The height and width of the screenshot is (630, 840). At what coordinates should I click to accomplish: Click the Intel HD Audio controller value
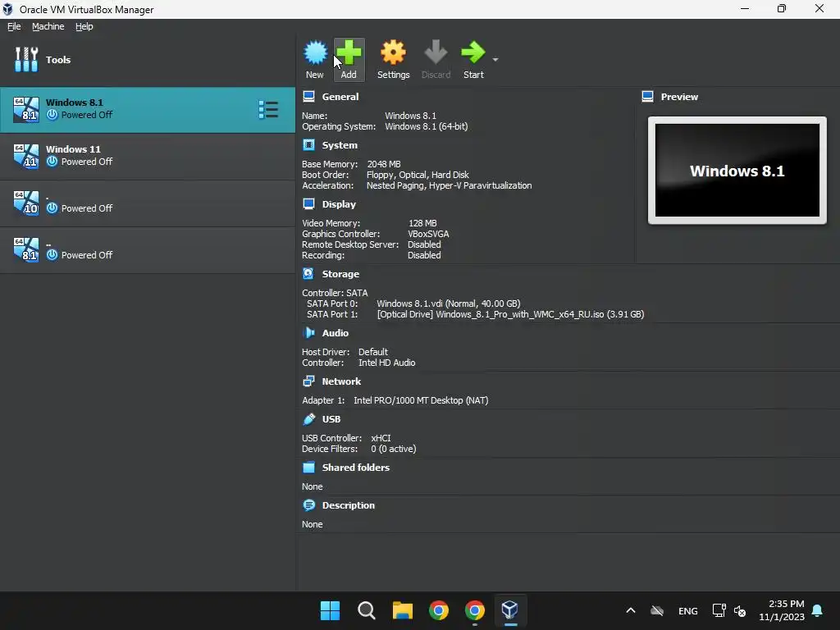point(387,363)
